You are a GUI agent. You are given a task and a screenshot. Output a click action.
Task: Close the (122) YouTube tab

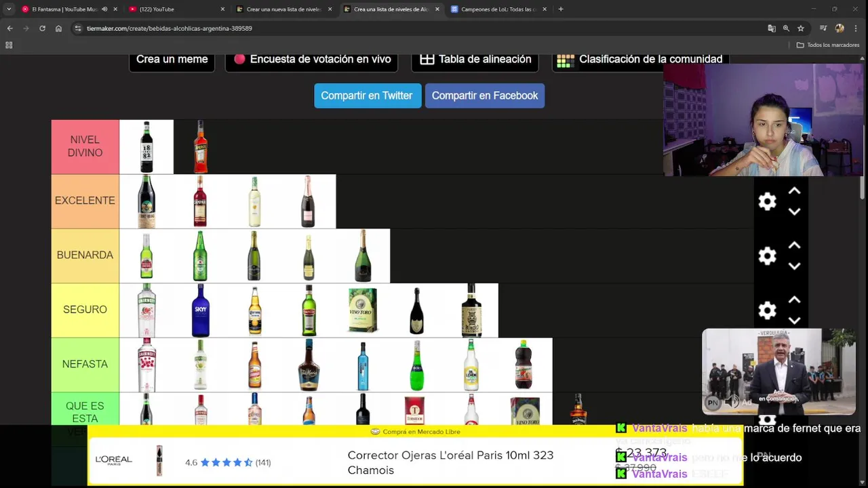point(222,9)
